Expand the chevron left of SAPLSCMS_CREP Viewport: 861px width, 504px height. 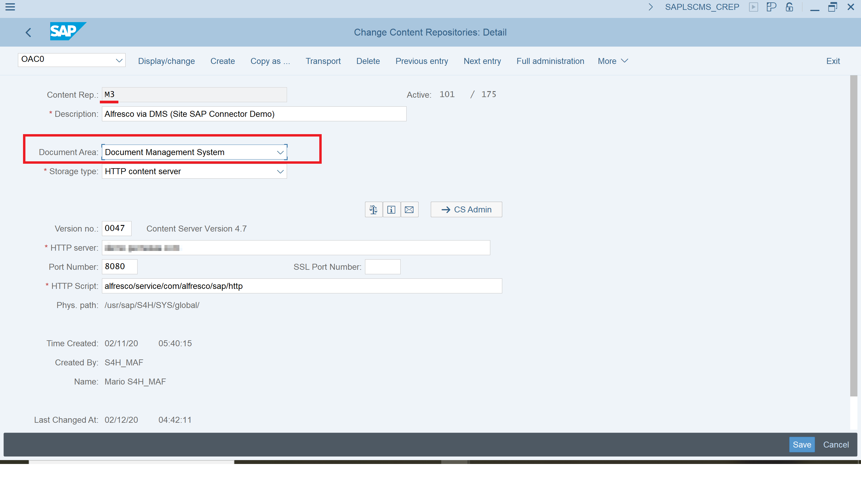(651, 7)
